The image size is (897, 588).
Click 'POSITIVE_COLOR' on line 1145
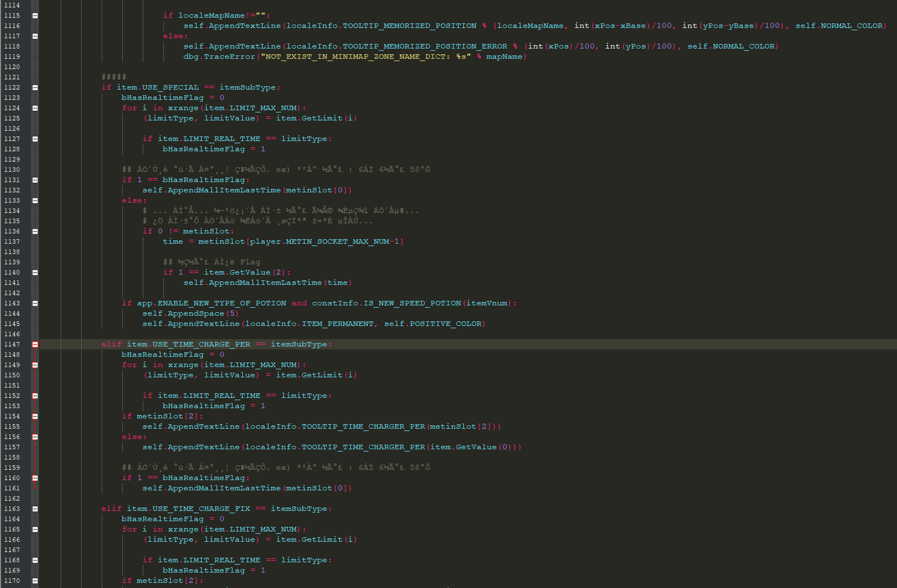[446, 324]
